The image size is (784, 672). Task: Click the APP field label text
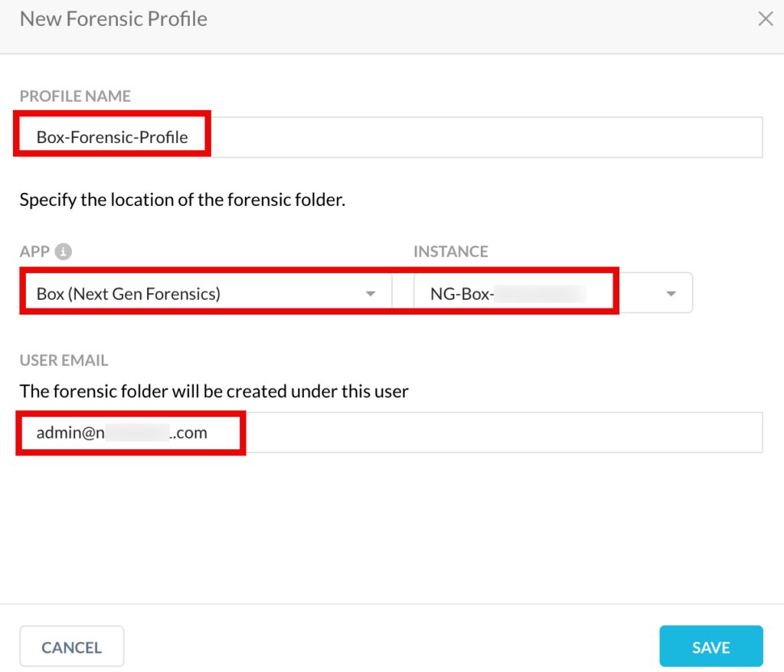(x=34, y=251)
